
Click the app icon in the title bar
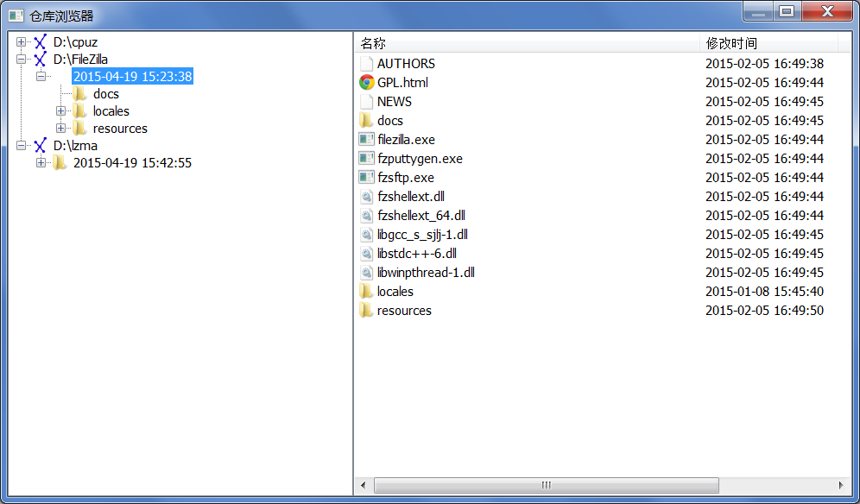(16, 16)
